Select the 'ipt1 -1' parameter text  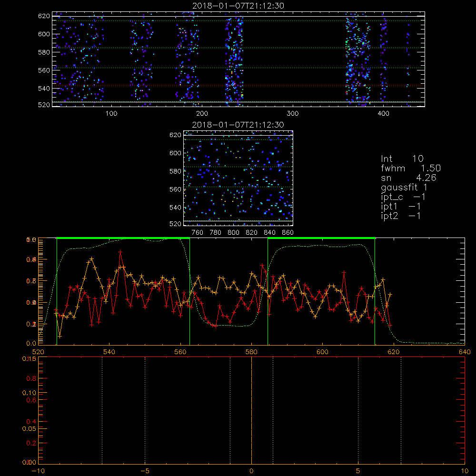point(401,207)
